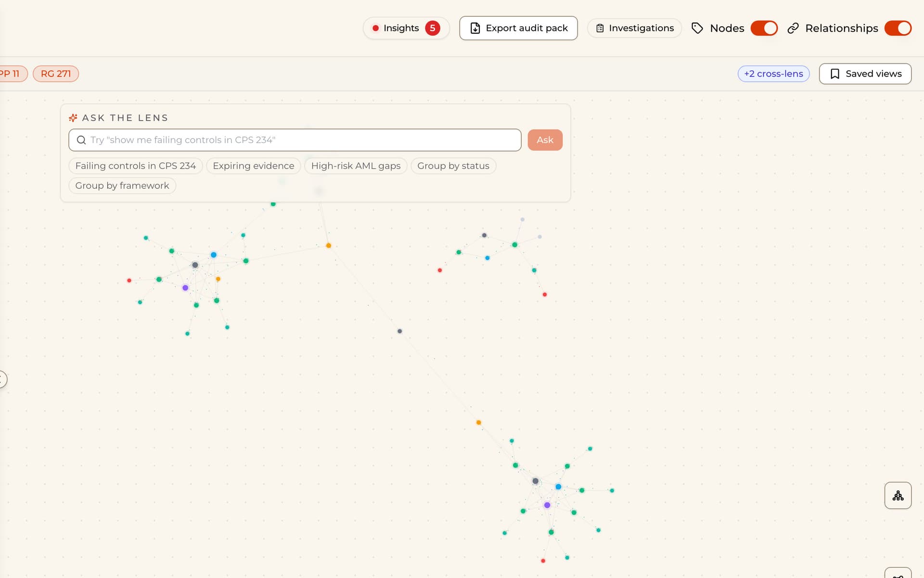Click the Export audit pack file icon
Image resolution: width=924 pixels, height=578 pixels.
[475, 28]
